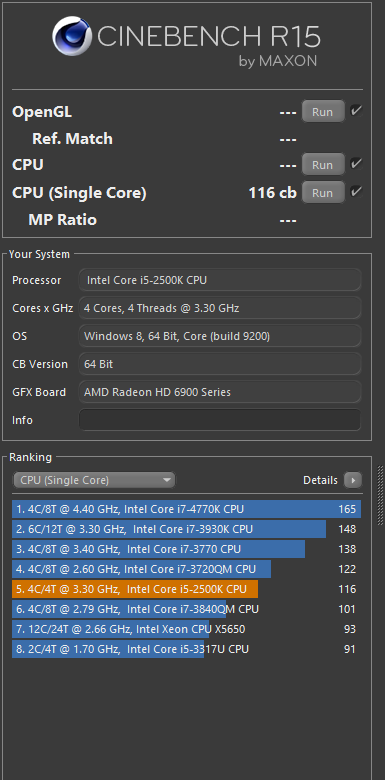The width and height of the screenshot is (385, 780).
Task: Click the Details label in Ranking
Action: 320,481
